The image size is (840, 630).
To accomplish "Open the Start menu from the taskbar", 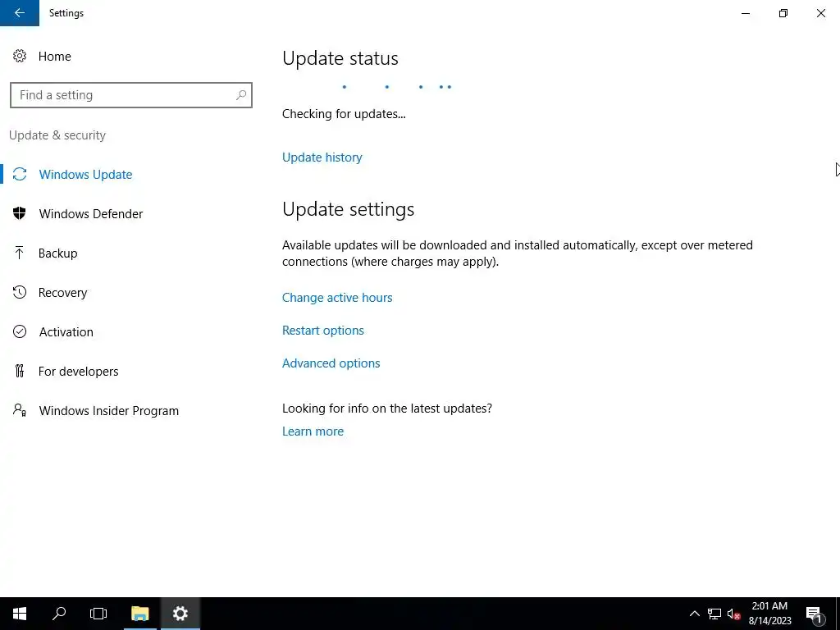I will click(x=20, y=614).
